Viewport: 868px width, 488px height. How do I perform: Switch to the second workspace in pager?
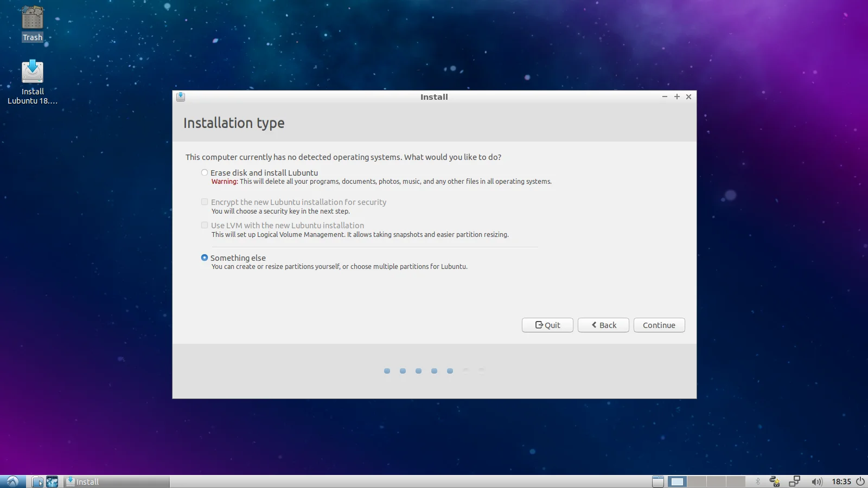click(x=697, y=481)
